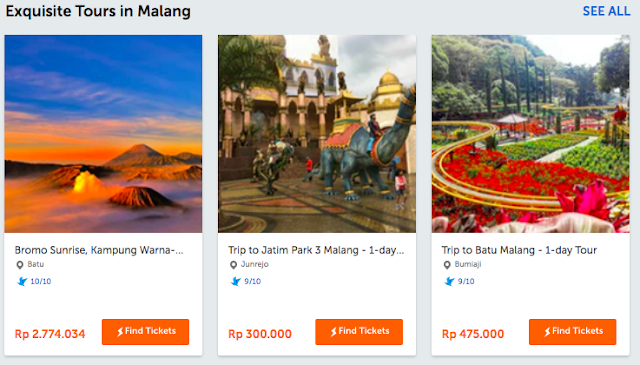Open the Jatim Park 3 elephant statue photo
Image resolution: width=640 pixels, height=365 pixels.
click(317, 134)
